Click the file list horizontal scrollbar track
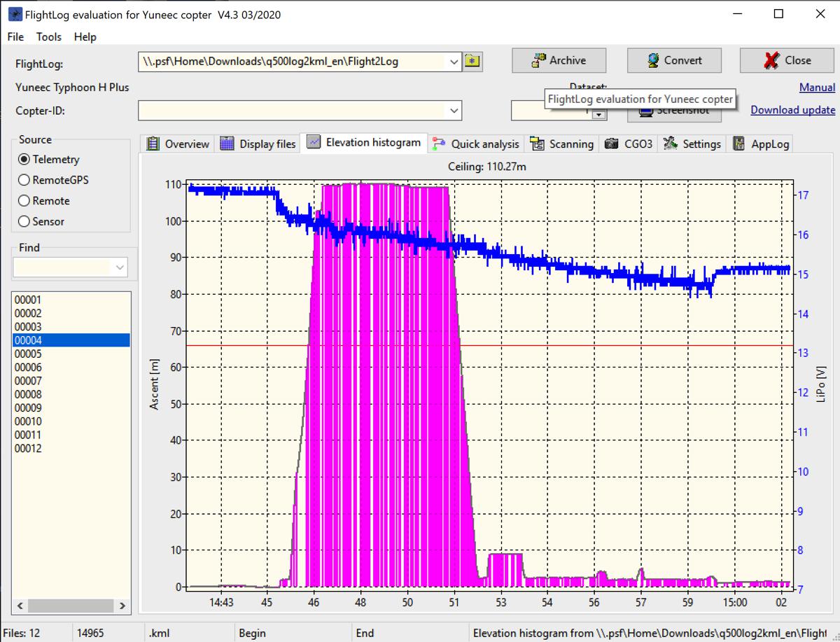The image size is (840, 642). coord(71,606)
